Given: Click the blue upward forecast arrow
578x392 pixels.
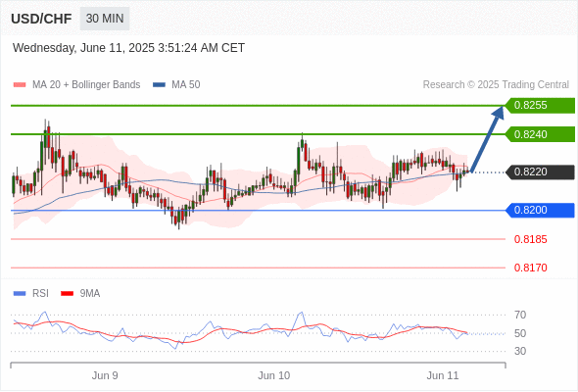Looking at the screenshot, I should click(x=487, y=139).
